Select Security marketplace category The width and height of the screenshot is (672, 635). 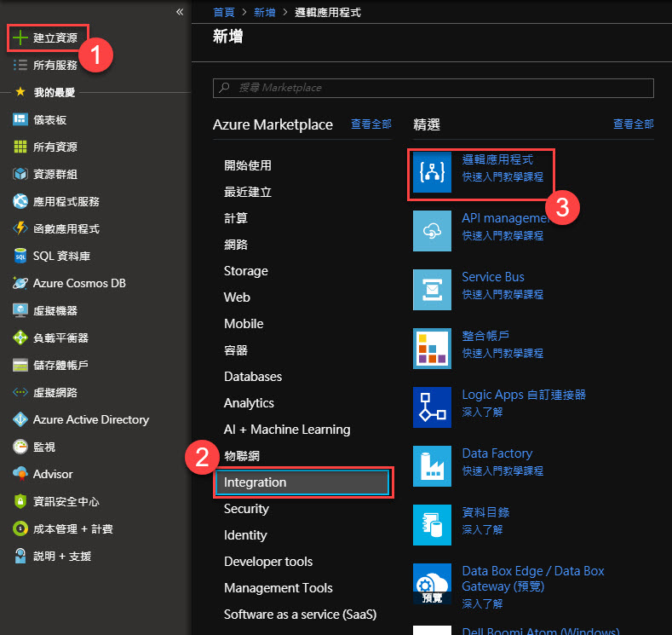[246, 509]
